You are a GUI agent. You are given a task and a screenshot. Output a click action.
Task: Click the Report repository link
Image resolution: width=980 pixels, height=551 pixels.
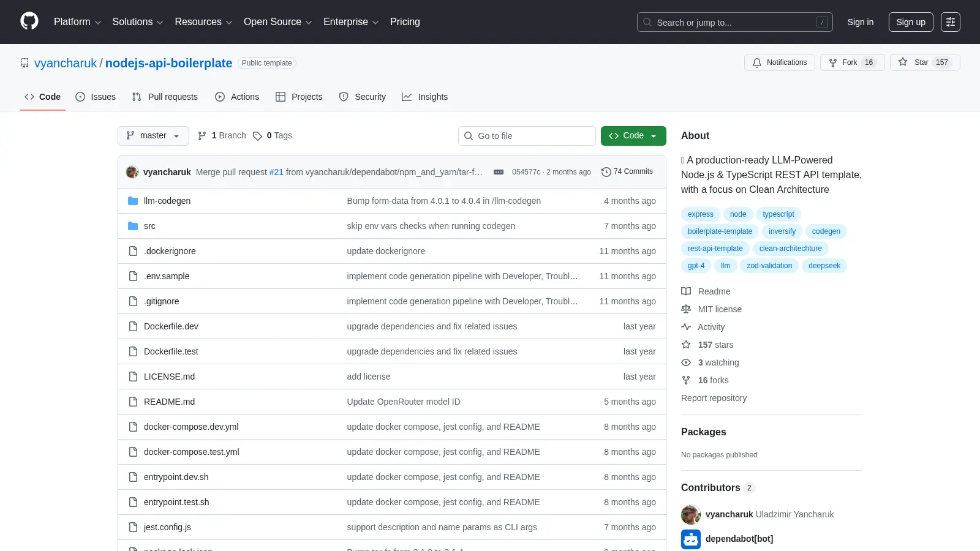(x=714, y=398)
